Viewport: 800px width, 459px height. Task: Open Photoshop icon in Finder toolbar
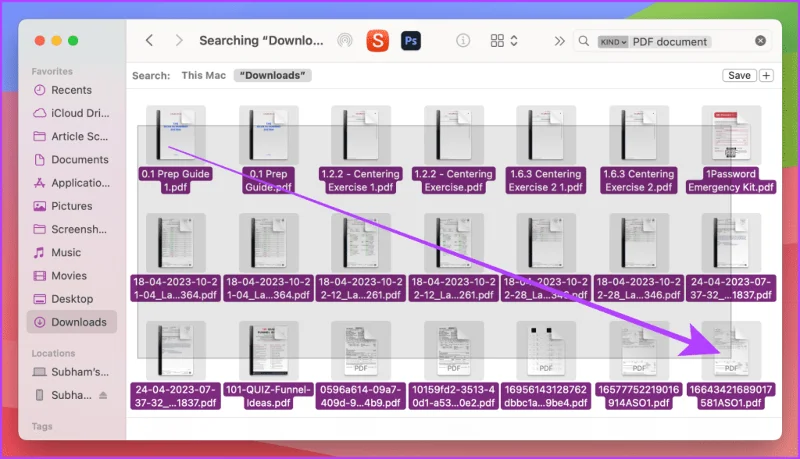(411, 41)
